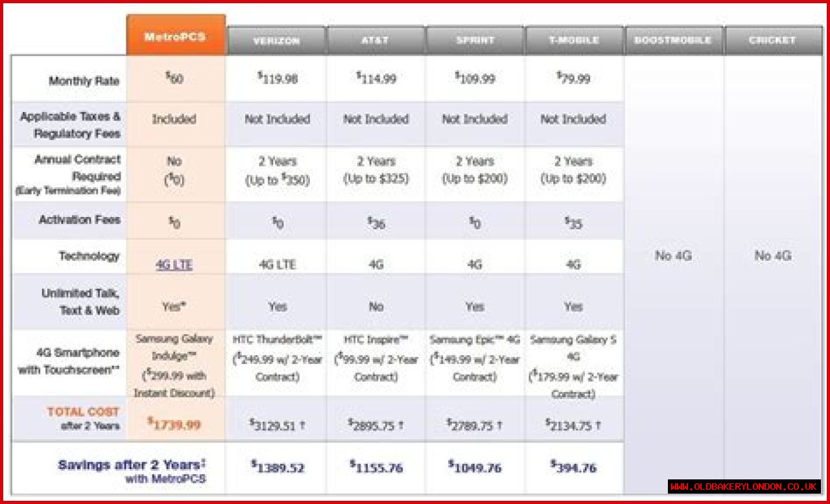Click the Activation Fees row label
This screenshot has width=830, height=504.
tap(80, 220)
